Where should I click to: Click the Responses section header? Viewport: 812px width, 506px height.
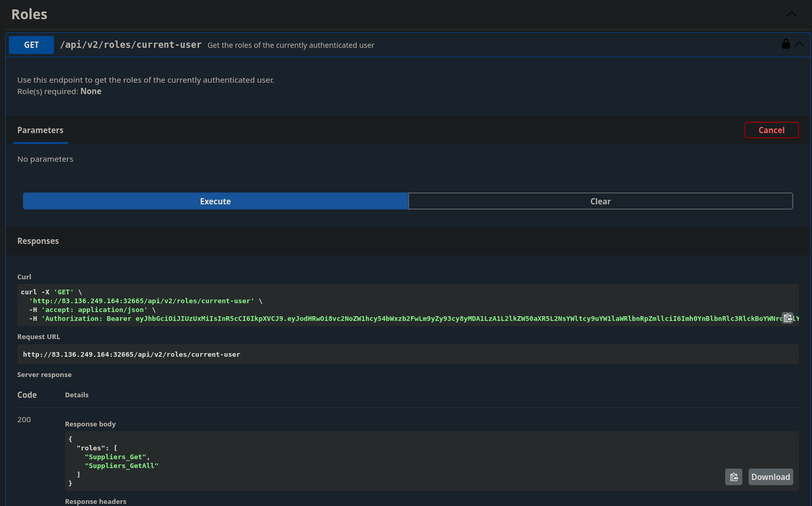38,241
